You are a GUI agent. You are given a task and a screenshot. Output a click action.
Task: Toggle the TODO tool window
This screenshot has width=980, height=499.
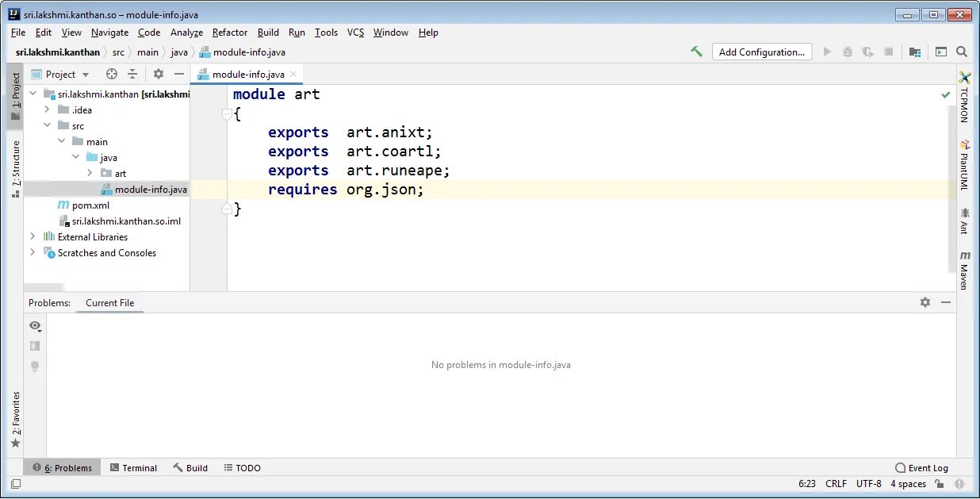242,468
